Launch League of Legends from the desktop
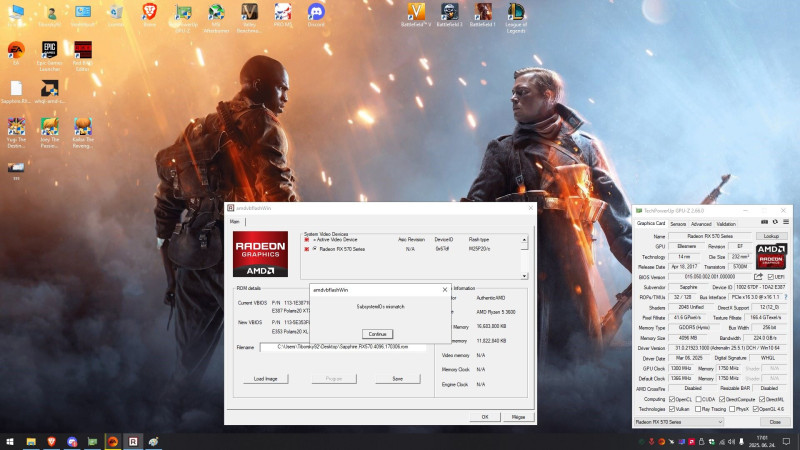This screenshot has height=450, width=800. click(x=516, y=17)
